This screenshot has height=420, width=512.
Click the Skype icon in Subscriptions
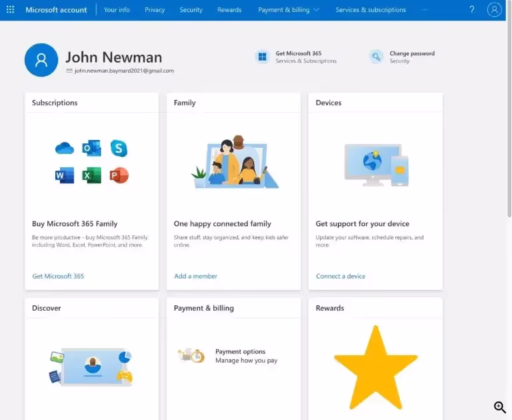(x=119, y=148)
